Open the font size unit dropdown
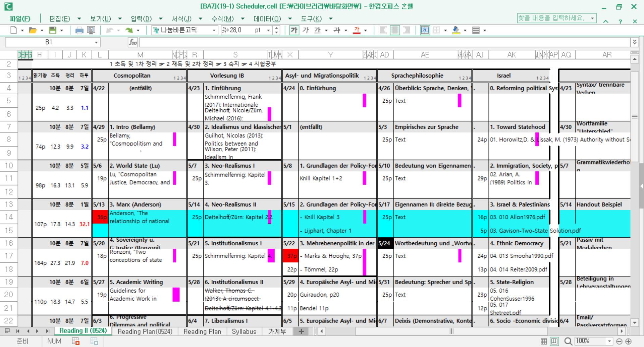Screen dimensions: 644x347 [268, 30]
